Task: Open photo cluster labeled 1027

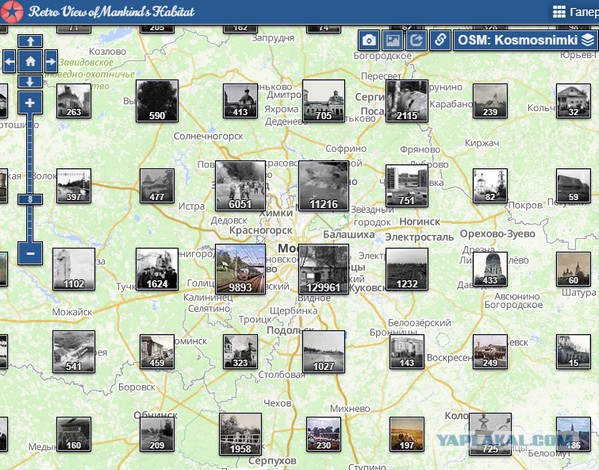Action: [324, 352]
